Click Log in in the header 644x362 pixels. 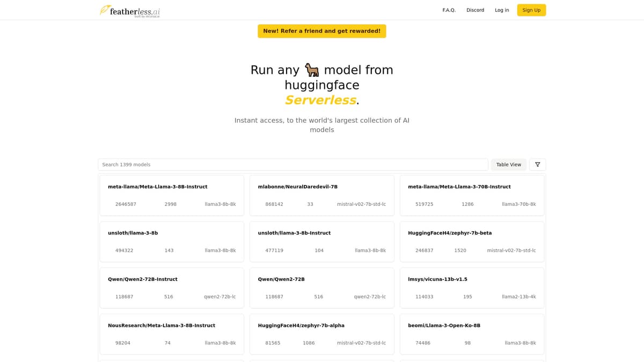(x=502, y=10)
